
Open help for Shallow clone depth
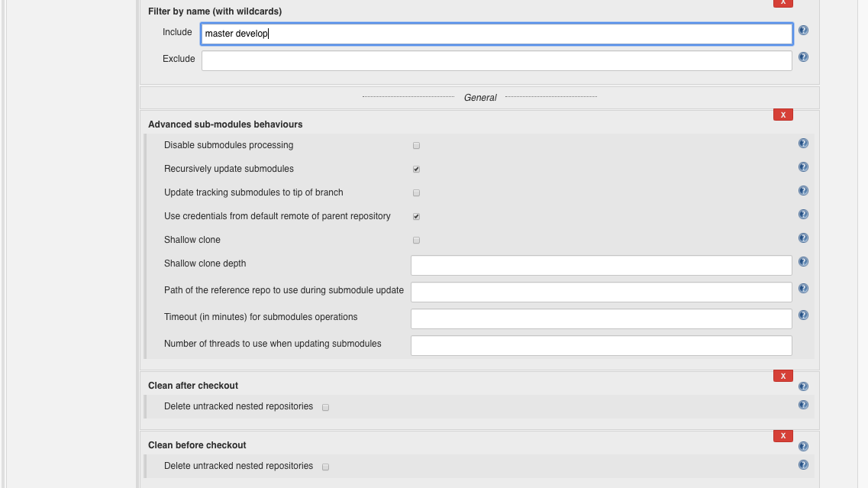click(803, 262)
